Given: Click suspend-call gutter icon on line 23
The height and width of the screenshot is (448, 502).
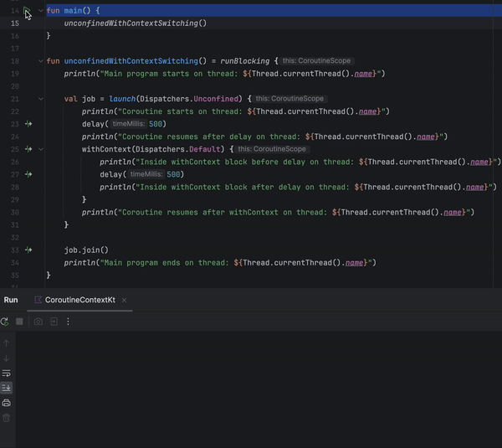Looking at the screenshot, I should click(x=28, y=124).
